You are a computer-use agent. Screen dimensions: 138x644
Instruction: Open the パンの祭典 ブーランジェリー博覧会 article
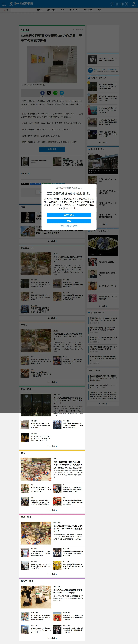point(36,361)
